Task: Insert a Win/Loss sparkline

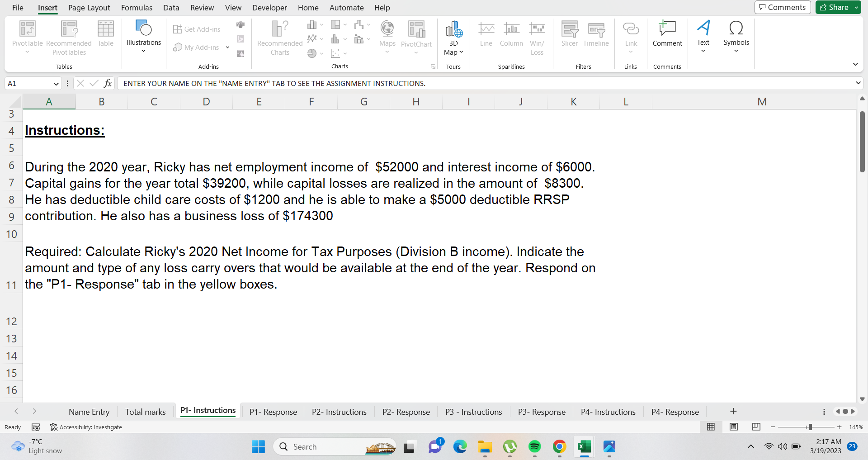Action: point(537,36)
